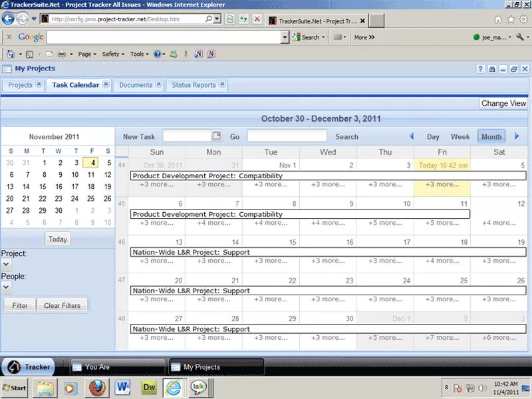This screenshot has height=399, width=532.
Task: Open Firefox from the taskbar
Action: pyautogui.click(x=97, y=388)
